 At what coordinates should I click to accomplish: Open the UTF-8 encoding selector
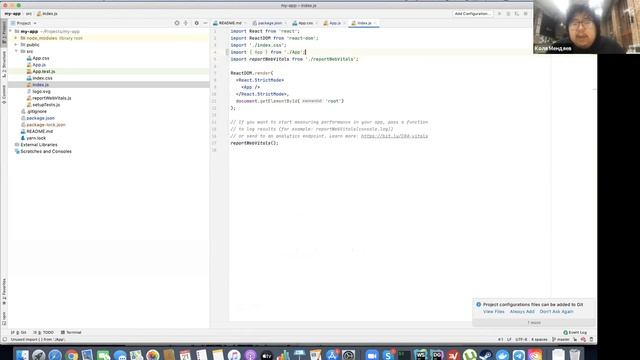point(521,340)
